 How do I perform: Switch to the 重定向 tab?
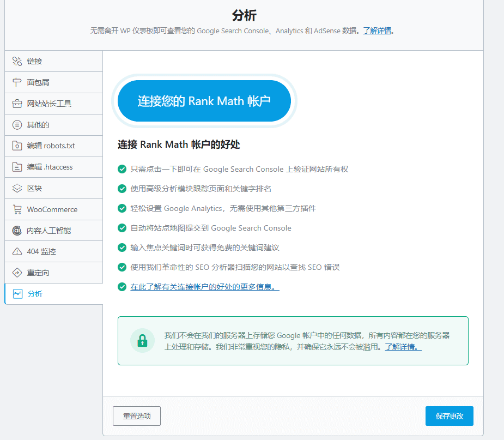54,273
